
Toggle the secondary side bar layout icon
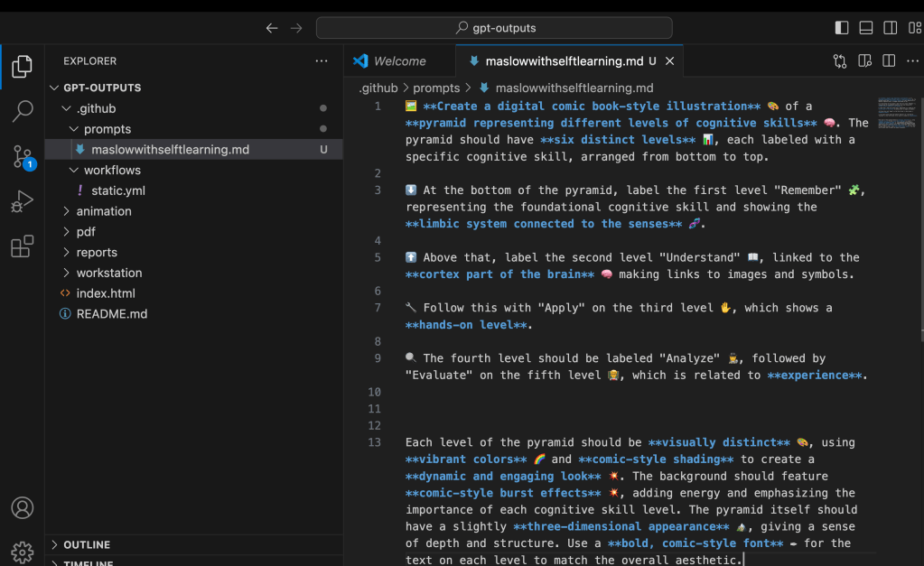[890, 28]
